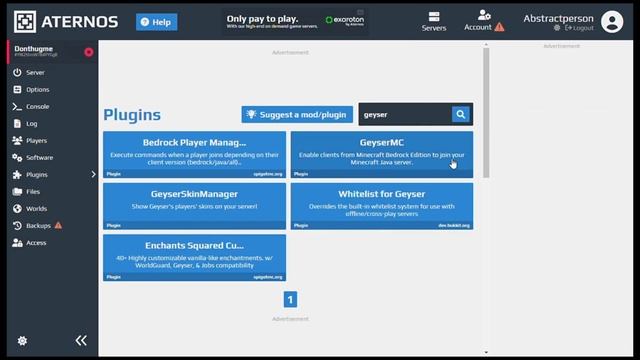This screenshot has width=640, height=360.
Task: Click the Aternos logo icon
Action: pyautogui.click(x=25, y=22)
